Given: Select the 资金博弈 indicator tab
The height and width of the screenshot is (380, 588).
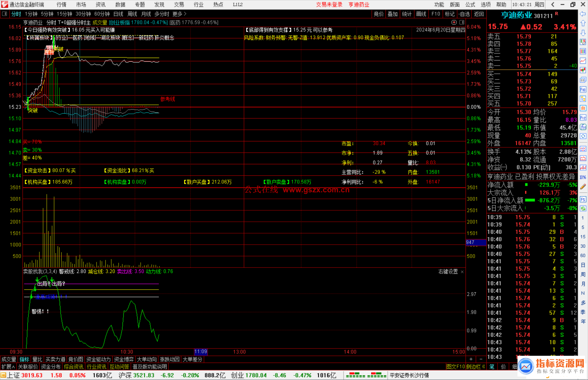Looking at the screenshot, I should [124, 359].
